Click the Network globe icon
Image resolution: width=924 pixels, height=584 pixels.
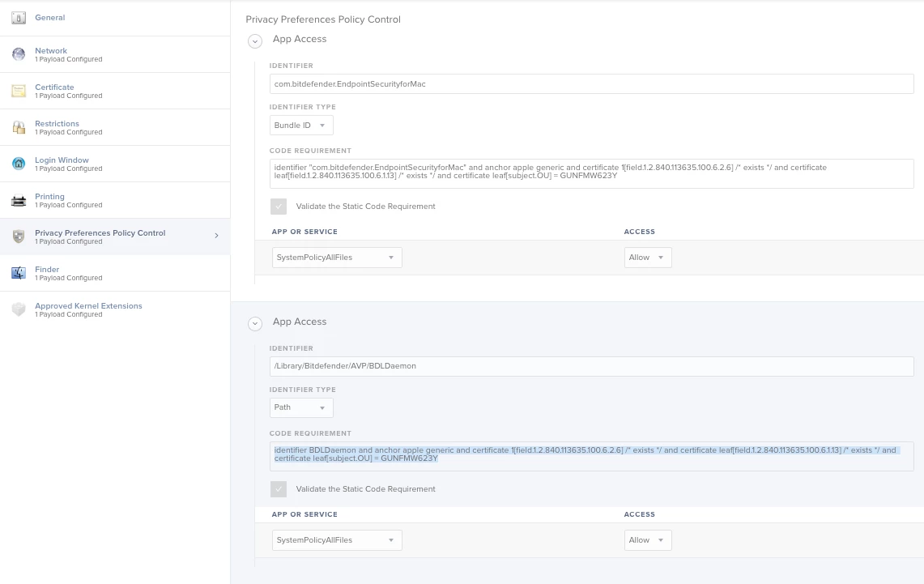[19, 54]
